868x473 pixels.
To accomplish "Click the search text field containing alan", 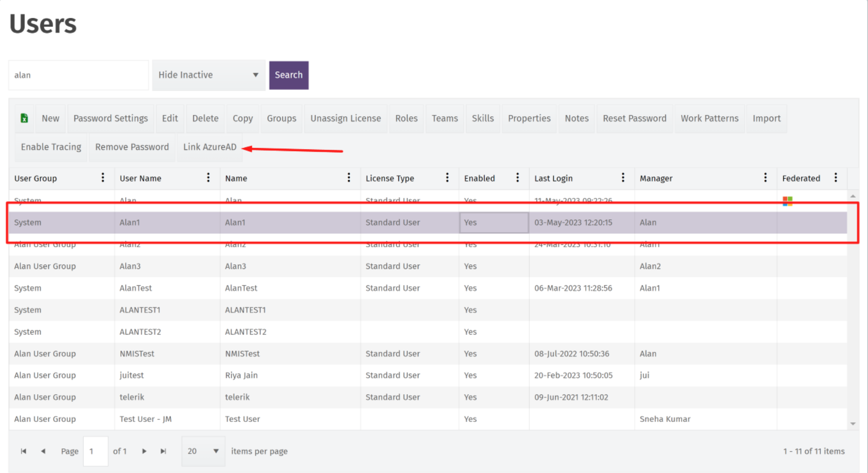I will tap(78, 75).
